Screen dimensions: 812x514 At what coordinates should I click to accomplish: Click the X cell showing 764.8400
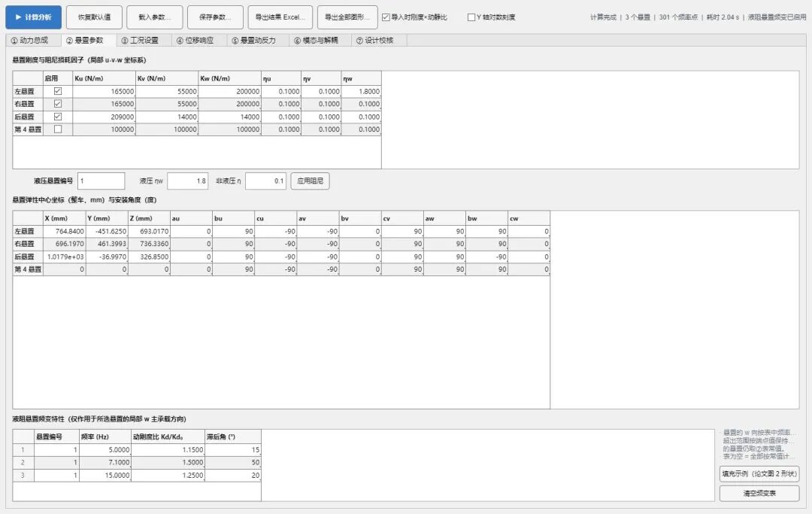pos(64,231)
